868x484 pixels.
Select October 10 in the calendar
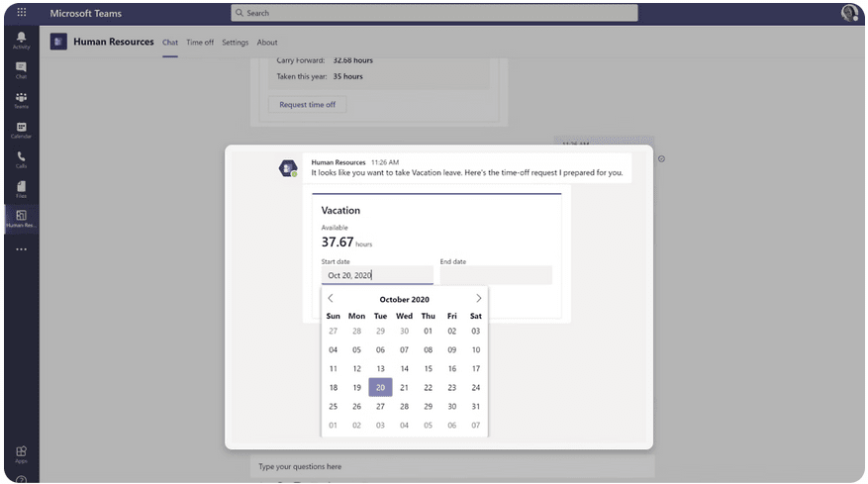[x=475, y=350]
